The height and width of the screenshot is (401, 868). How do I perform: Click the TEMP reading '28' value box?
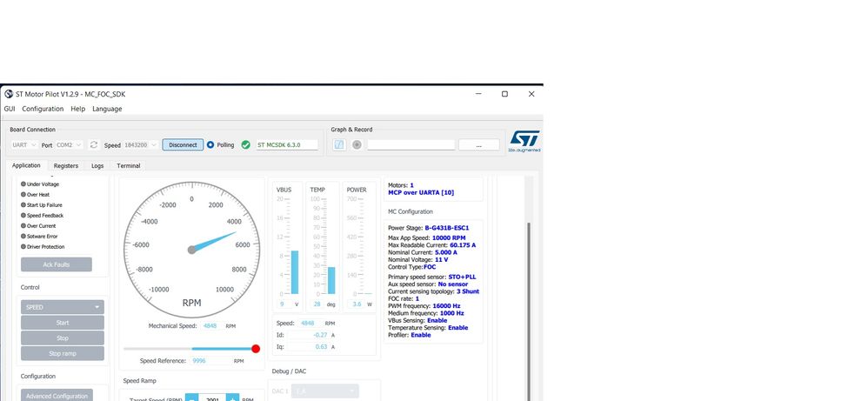pyautogui.click(x=317, y=304)
